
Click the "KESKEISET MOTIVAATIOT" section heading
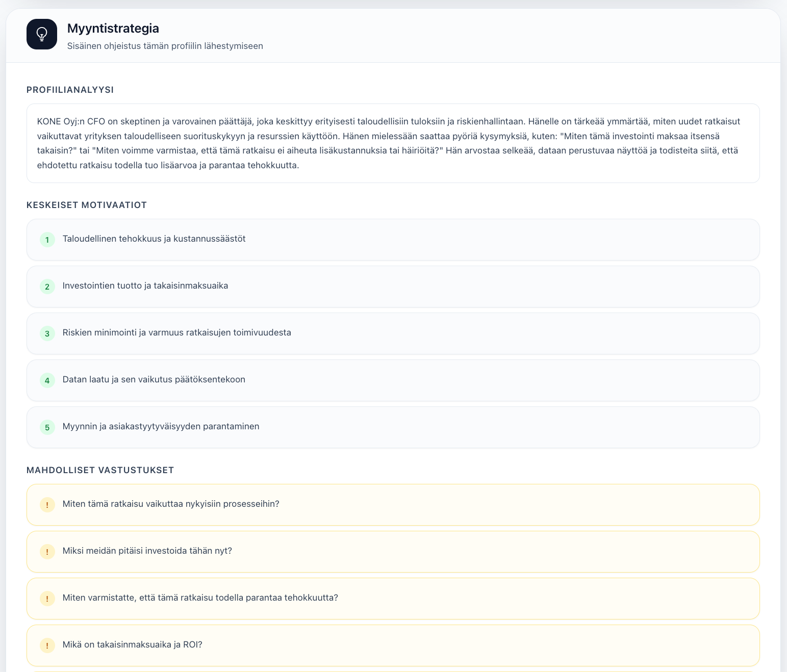pyautogui.click(x=87, y=205)
